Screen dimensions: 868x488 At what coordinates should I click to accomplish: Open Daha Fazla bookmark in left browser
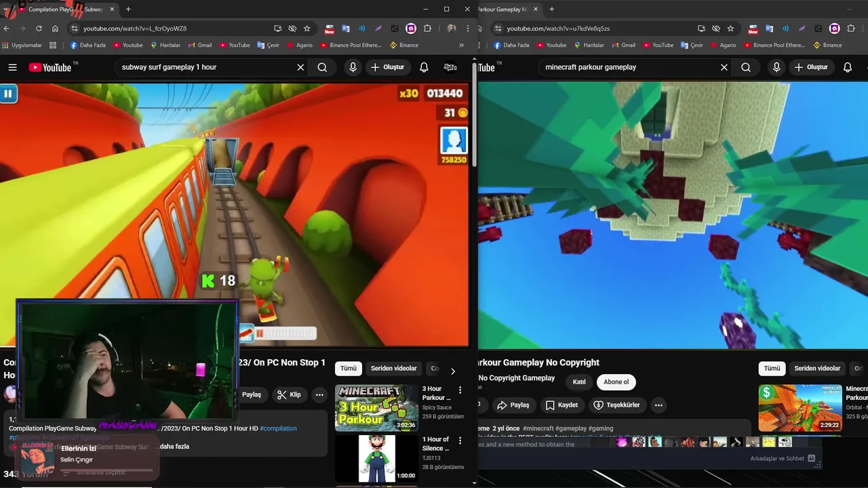[x=87, y=45]
